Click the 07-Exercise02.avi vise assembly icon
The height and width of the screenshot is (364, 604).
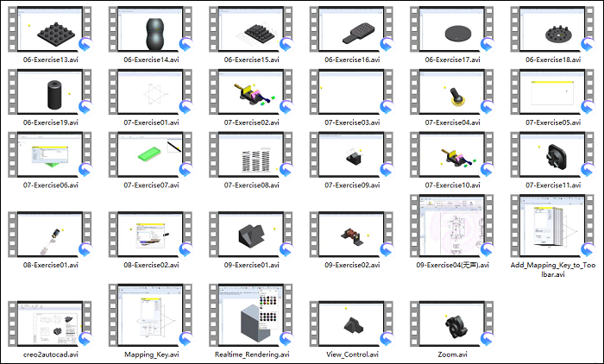click(251, 92)
